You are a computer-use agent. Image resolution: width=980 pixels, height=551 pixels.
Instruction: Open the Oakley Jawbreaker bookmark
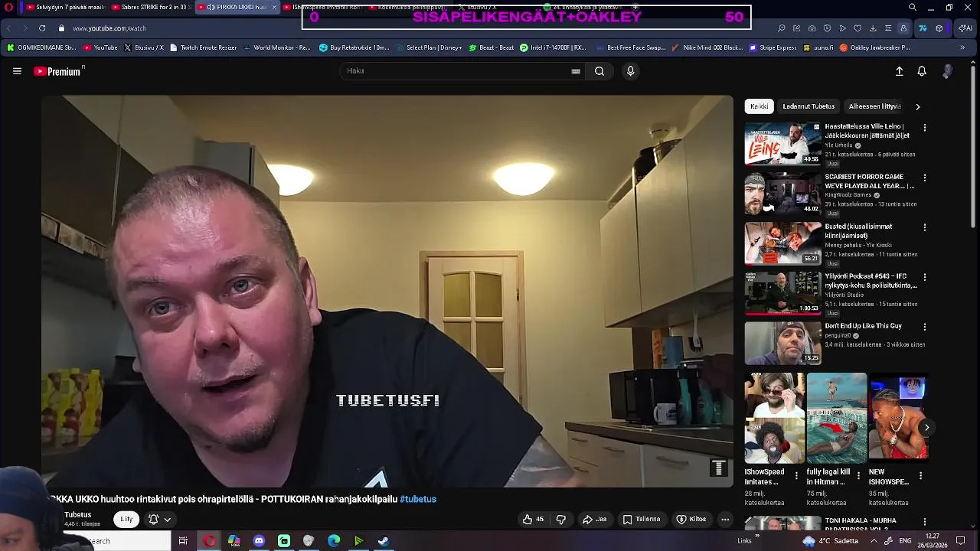(874, 47)
